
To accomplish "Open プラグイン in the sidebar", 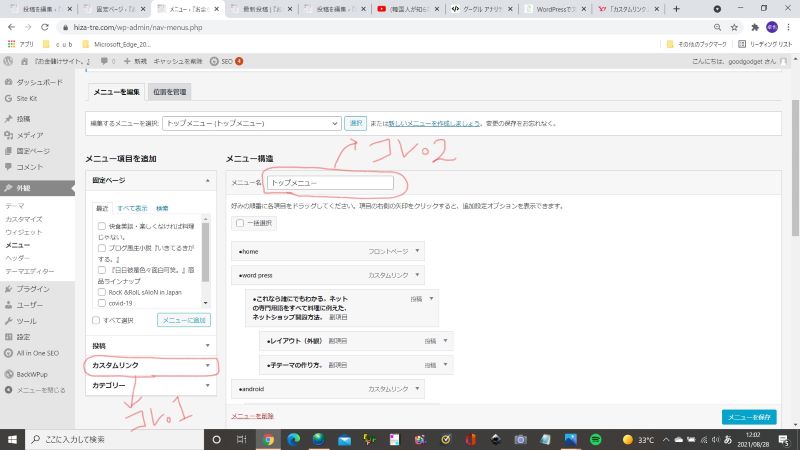I will pos(27,289).
